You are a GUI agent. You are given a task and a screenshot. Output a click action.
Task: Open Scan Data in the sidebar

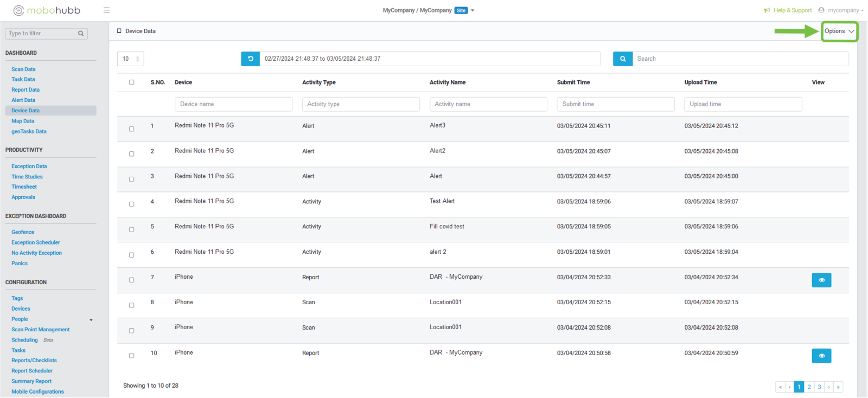[x=23, y=69]
